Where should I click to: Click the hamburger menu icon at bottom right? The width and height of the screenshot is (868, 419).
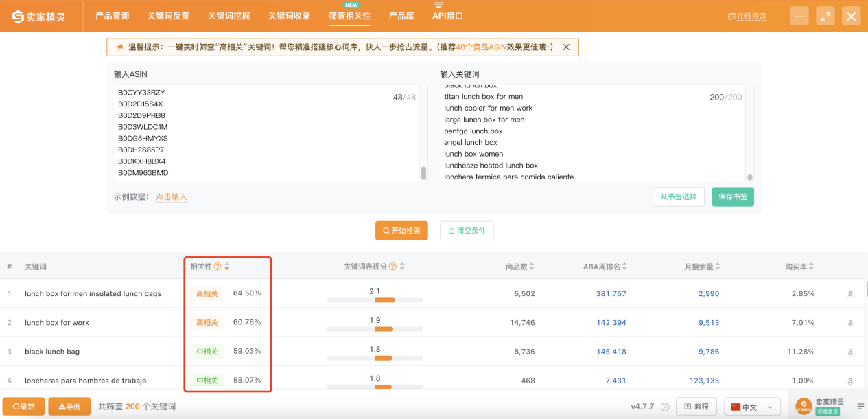(x=860, y=406)
